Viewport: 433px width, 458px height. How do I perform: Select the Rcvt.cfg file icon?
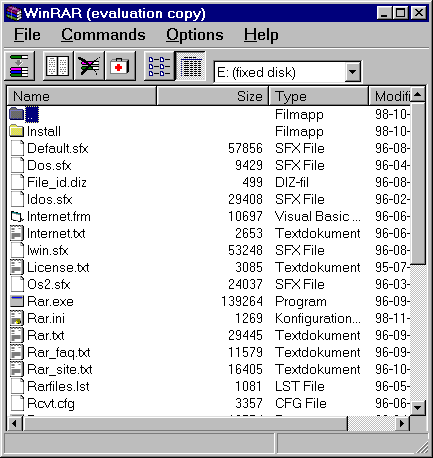pyautogui.click(x=17, y=403)
